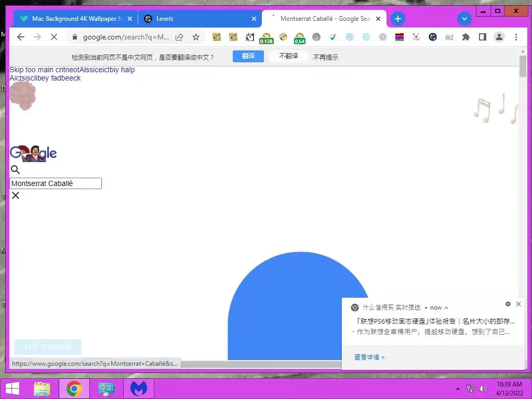Open the volume control in tray

click(483, 389)
